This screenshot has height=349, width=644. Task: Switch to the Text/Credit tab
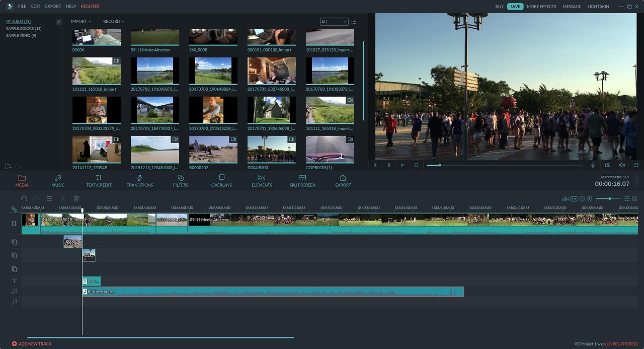pyautogui.click(x=99, y=181)
